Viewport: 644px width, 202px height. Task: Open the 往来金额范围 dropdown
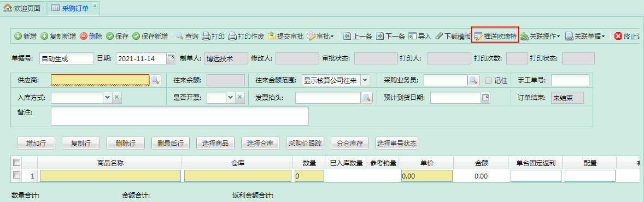(x=365, y=80)
